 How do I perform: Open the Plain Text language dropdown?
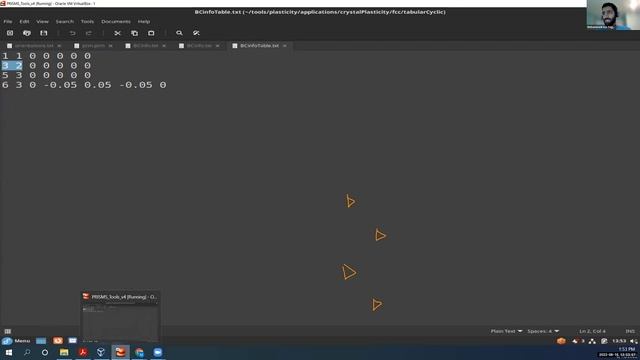pos(506,331)
